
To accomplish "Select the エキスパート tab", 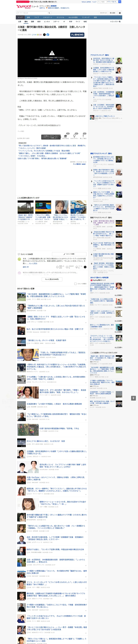I will point(48,17).
